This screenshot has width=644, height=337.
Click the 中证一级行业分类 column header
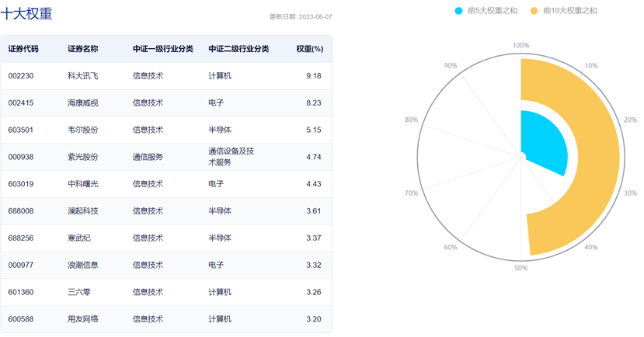pos(158,49)
